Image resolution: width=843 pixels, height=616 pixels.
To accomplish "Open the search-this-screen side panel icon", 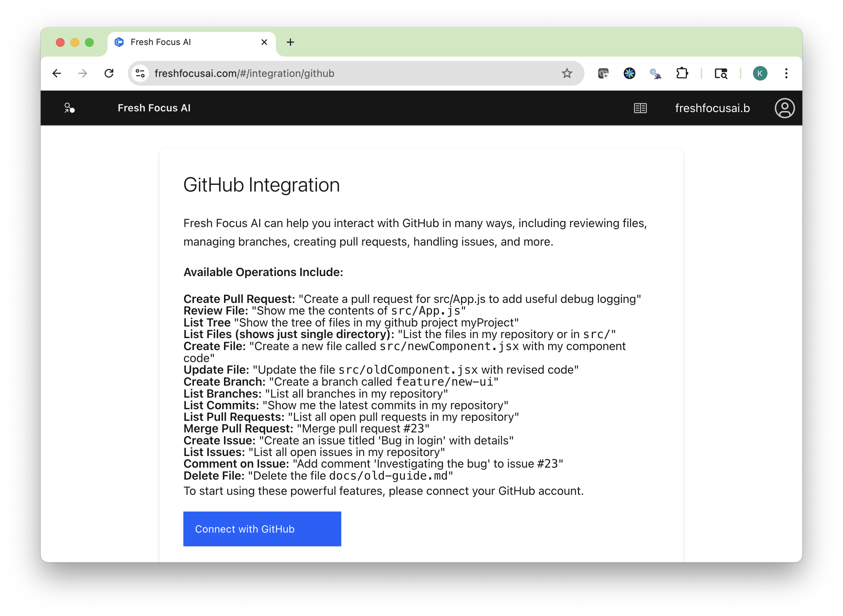I will click(721, 73).
